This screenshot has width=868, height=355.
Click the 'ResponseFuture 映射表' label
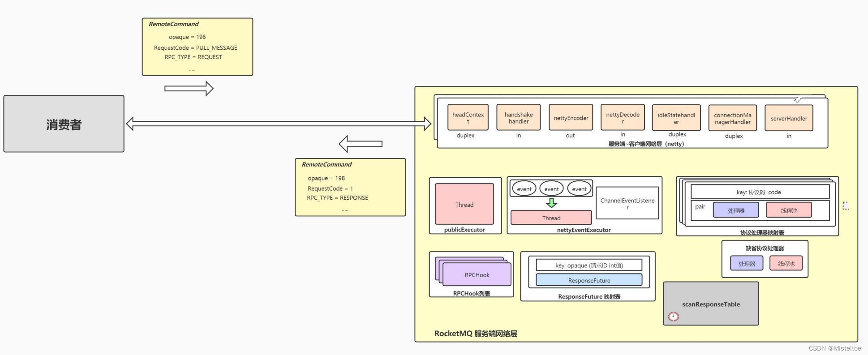pos(589,296)
